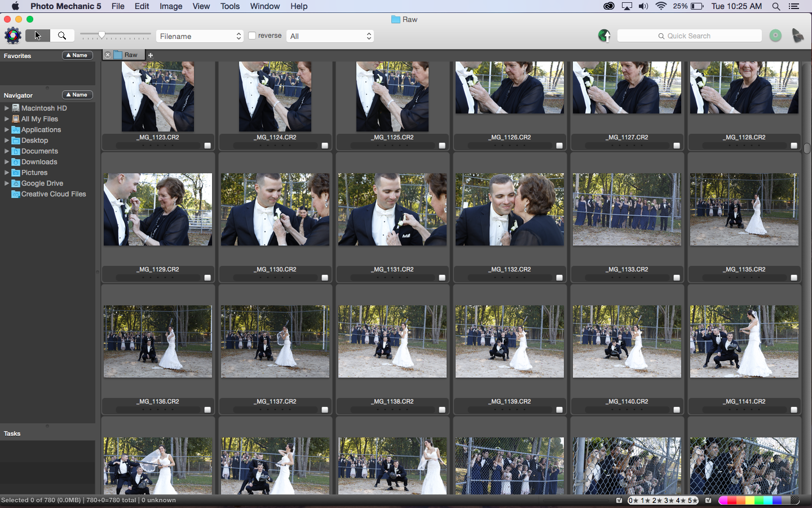
Task: Expand the Downloads folder tree
Action: 7,162
